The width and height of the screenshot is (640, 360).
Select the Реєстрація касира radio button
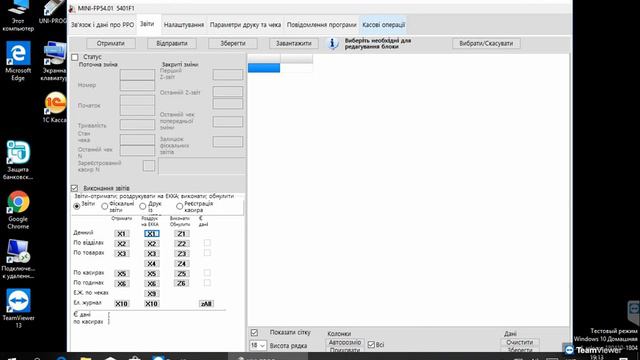pos(180,207)
